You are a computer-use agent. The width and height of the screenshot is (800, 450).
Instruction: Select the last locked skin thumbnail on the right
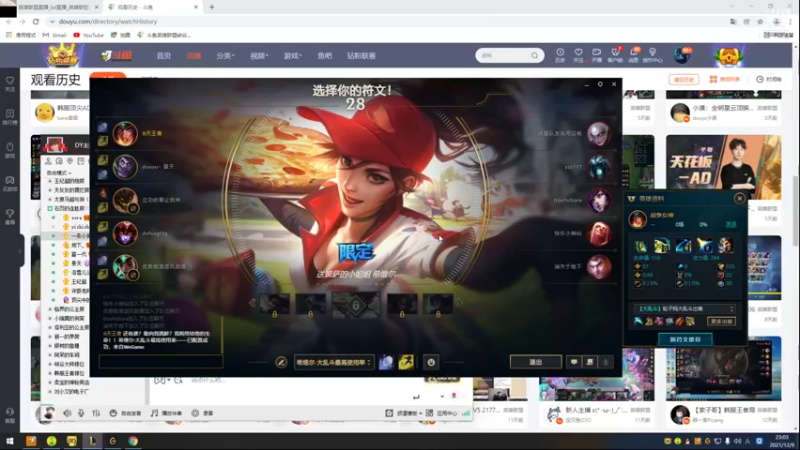point(438,305)
